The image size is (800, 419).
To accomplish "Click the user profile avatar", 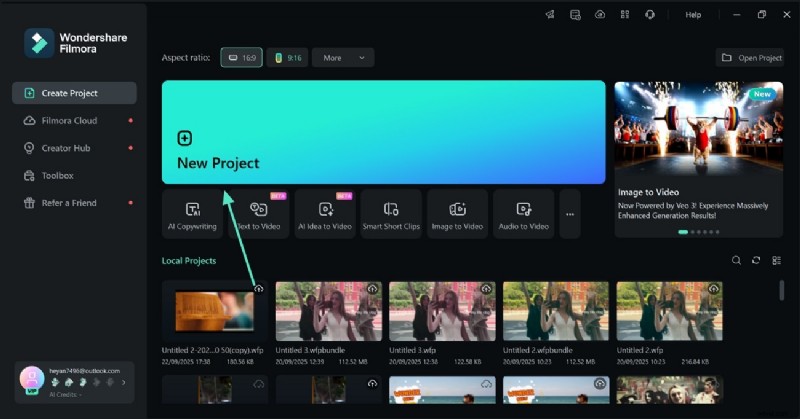I will 32,379.
